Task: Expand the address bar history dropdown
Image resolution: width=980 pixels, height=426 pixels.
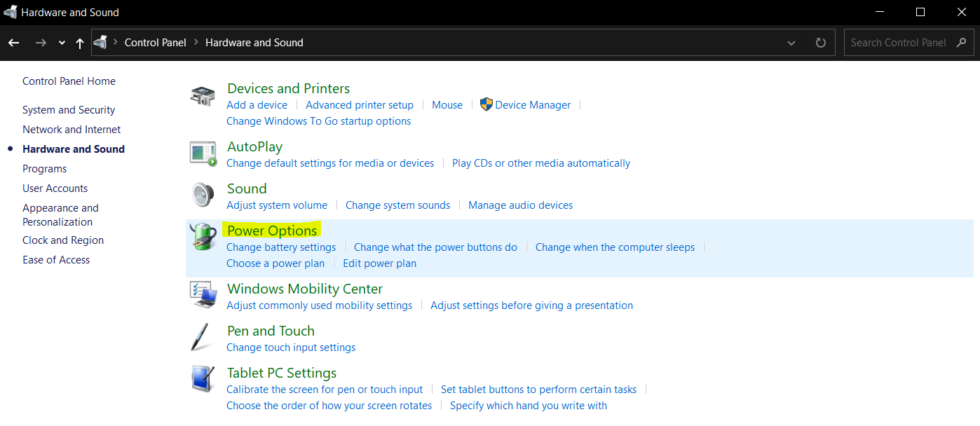Action: click(x=791, y=43)
